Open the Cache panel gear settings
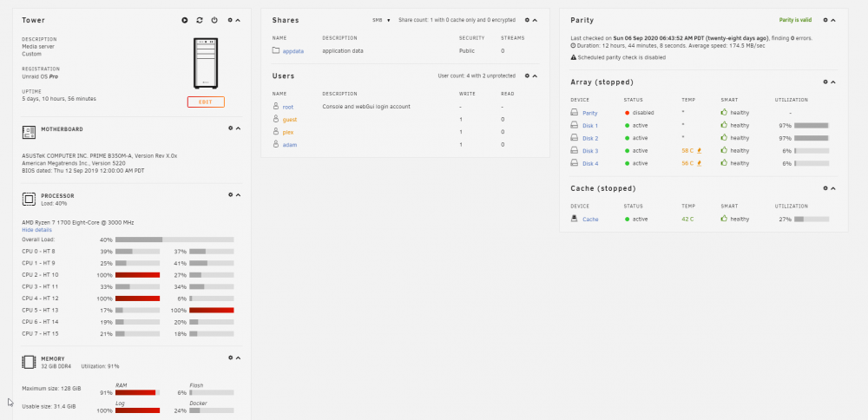Viewport: 868px width, 420px height. (x=825, y=188)
